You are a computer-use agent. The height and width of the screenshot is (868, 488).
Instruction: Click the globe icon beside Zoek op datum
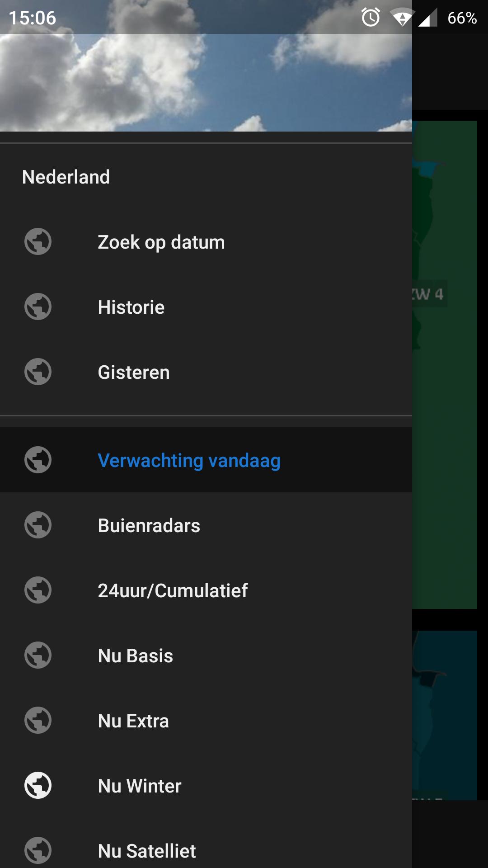(38, 241)
